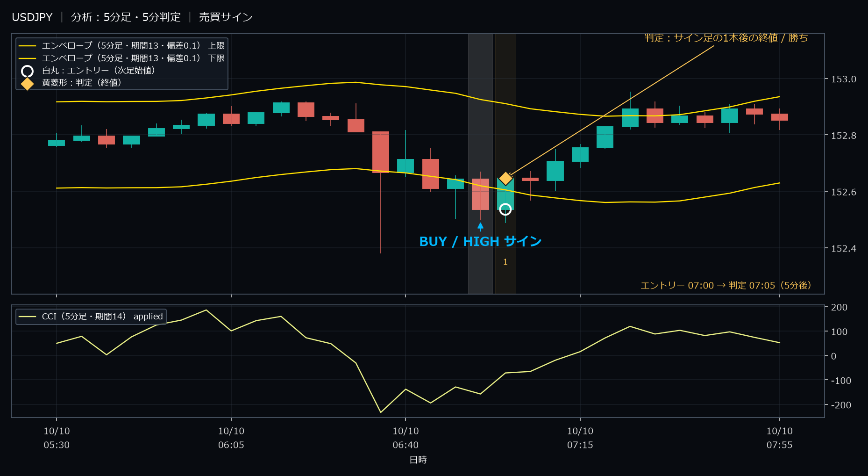The image size is (868, 476).
Task: Click the large red candle with long lower wick
Action: coord(381,152)
